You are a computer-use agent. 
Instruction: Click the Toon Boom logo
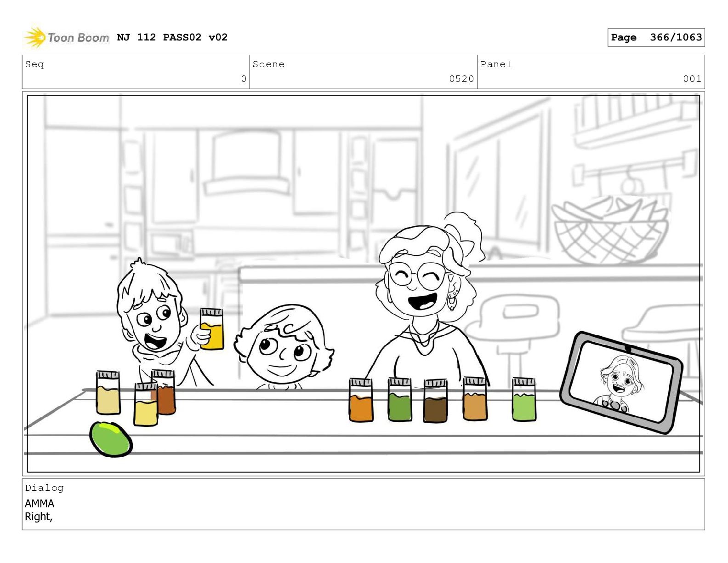click(67, 37)
